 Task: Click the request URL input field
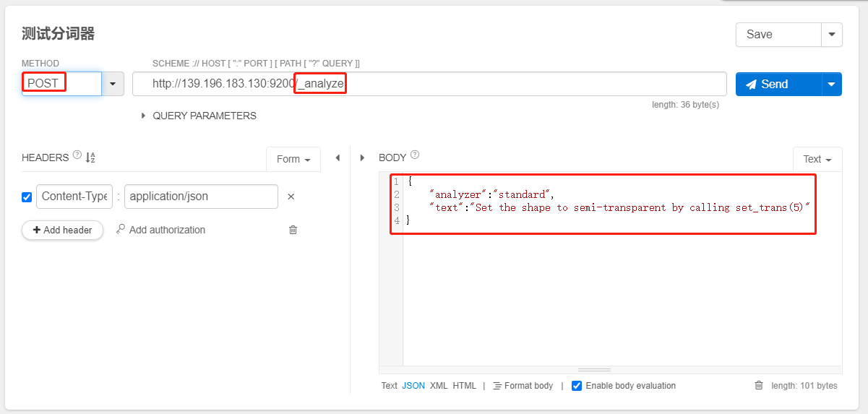[x=506, y=84]
